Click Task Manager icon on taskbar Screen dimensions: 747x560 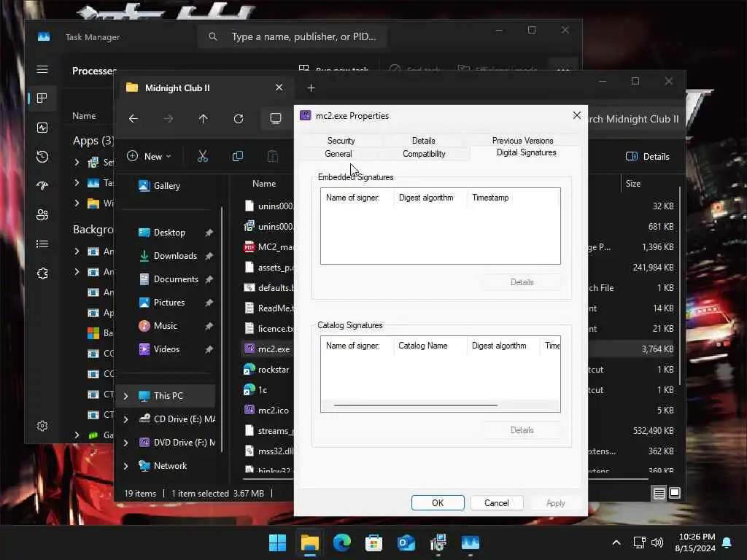click(471, 542)
